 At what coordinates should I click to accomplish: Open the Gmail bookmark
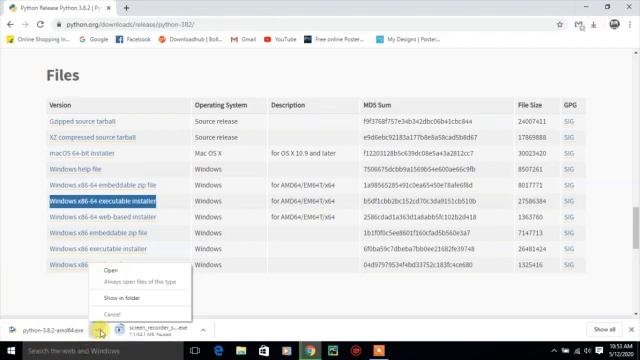coord(243,39)
